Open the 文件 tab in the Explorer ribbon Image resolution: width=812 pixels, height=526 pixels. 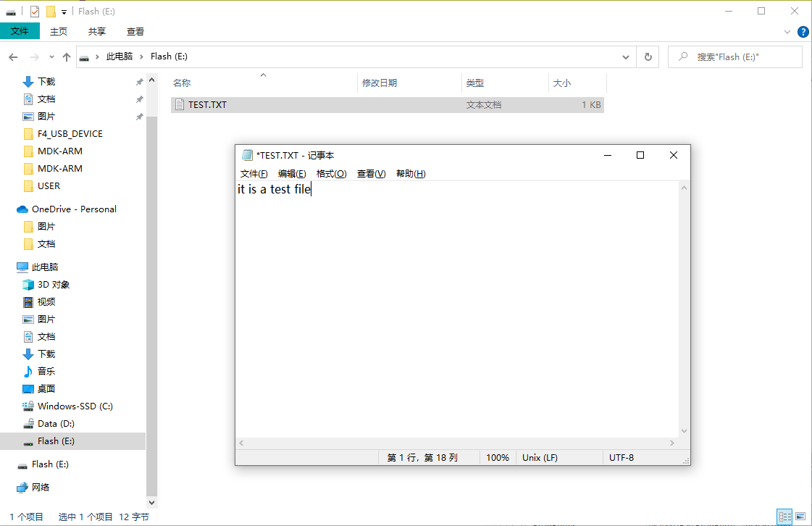coord(20,31)
